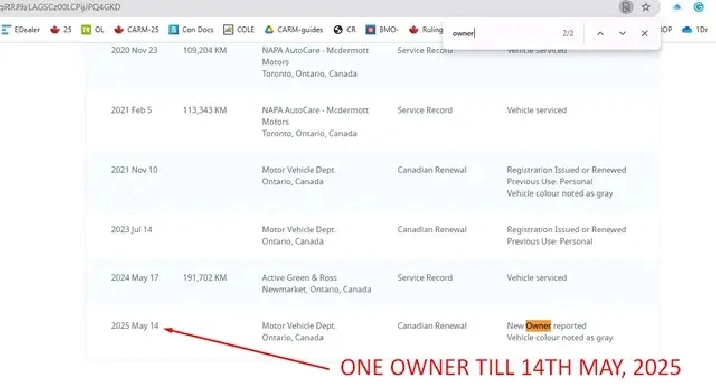Click the highlighted 'Owner' search match
The width and height of the screenshot is (716, 392).
(538, 326)
